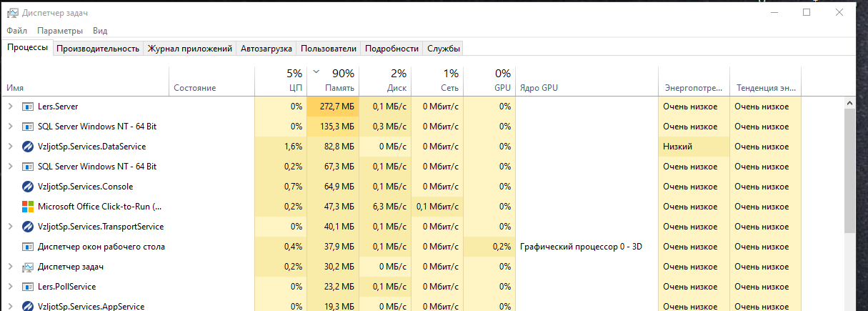Switch to the Автозагрузка tab
This screenshot has height=311, width=868.
[266, 49]
